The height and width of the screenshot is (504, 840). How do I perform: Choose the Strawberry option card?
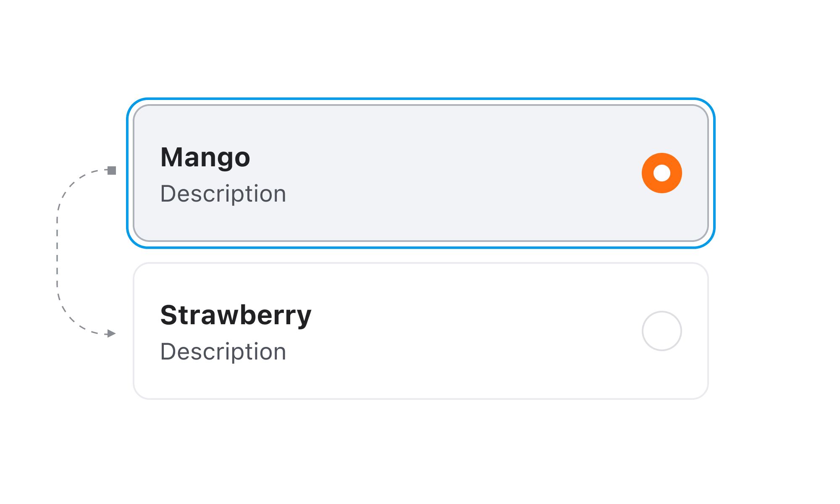point(420,331)
